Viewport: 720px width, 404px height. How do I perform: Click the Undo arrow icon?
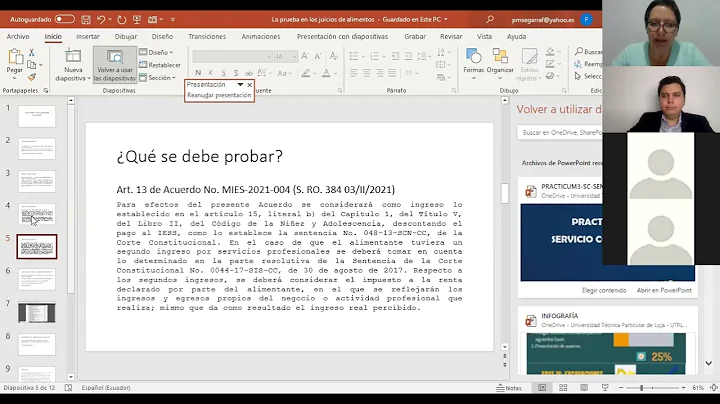point(101,20)
